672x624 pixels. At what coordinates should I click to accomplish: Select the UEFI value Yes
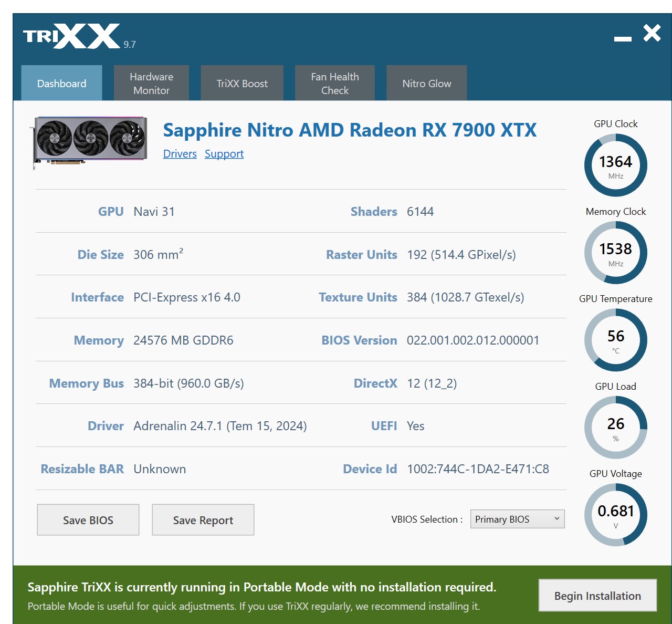pos(416,426)
